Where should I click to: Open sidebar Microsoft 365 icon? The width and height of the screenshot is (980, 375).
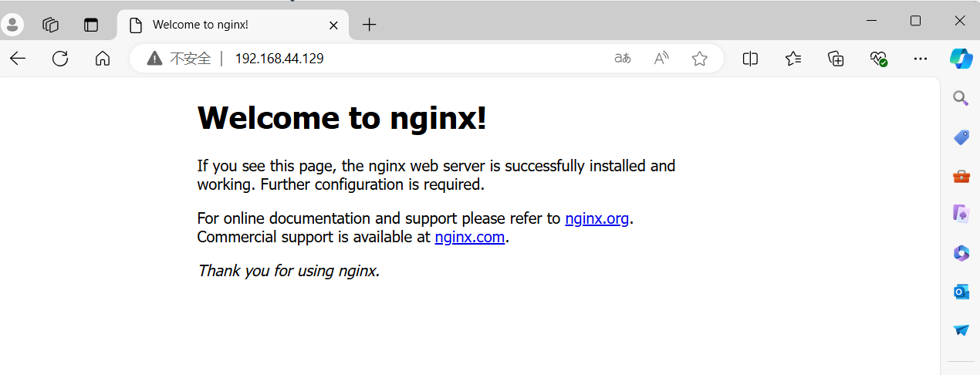[x=961, y=253]
